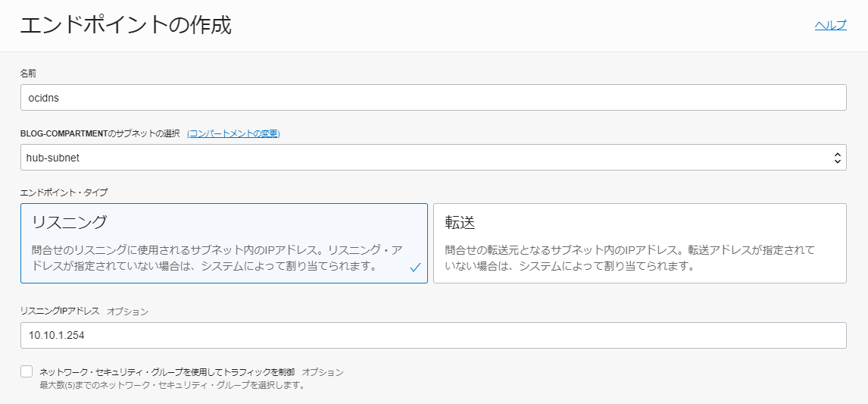Viewport: 868px width, 404px height.
Task: Focus the 名前 field containing ocidns
Action: 433,98
